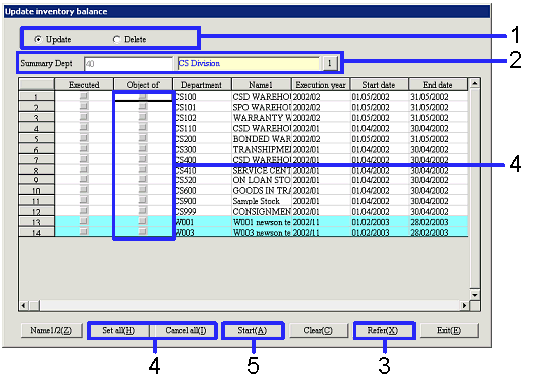Select row header number 14

coord(36,232)
